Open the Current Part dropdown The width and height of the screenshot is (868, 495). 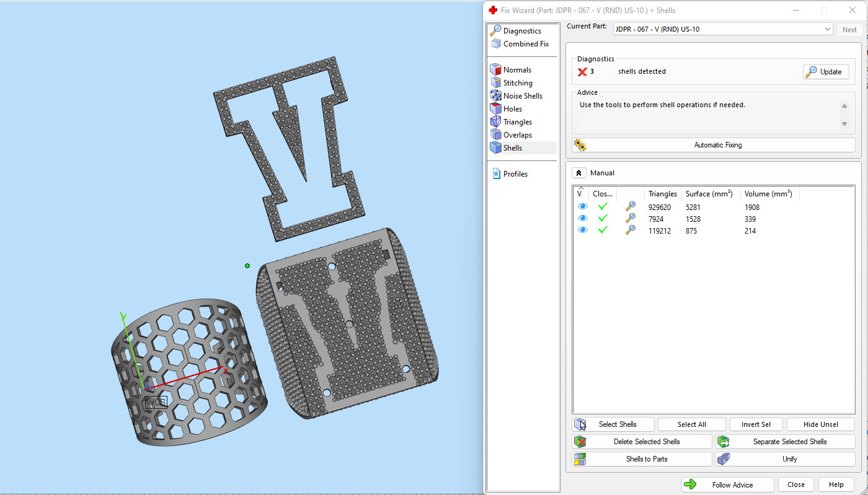coord(723,29)
